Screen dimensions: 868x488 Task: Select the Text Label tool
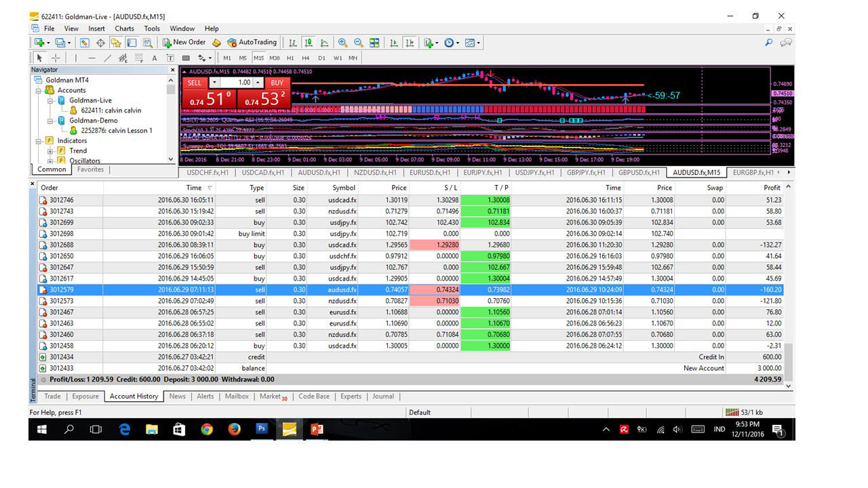pos(170,58)
